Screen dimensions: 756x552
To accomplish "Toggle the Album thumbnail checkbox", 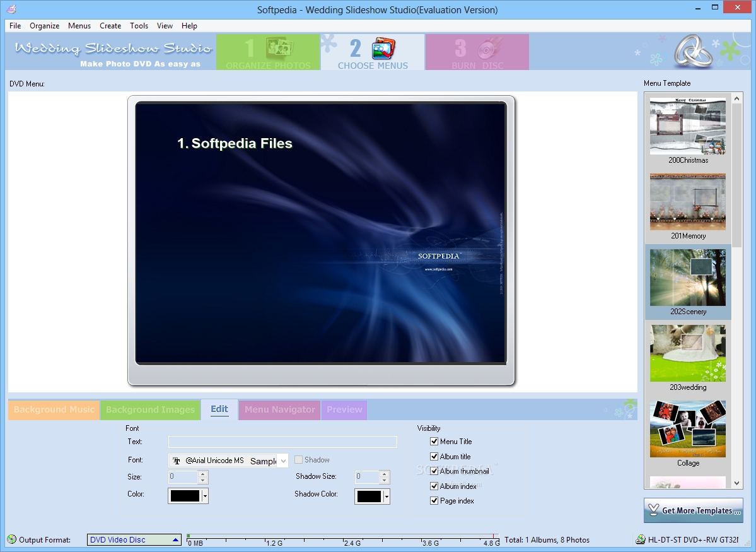I will click(x=434, y=471).
